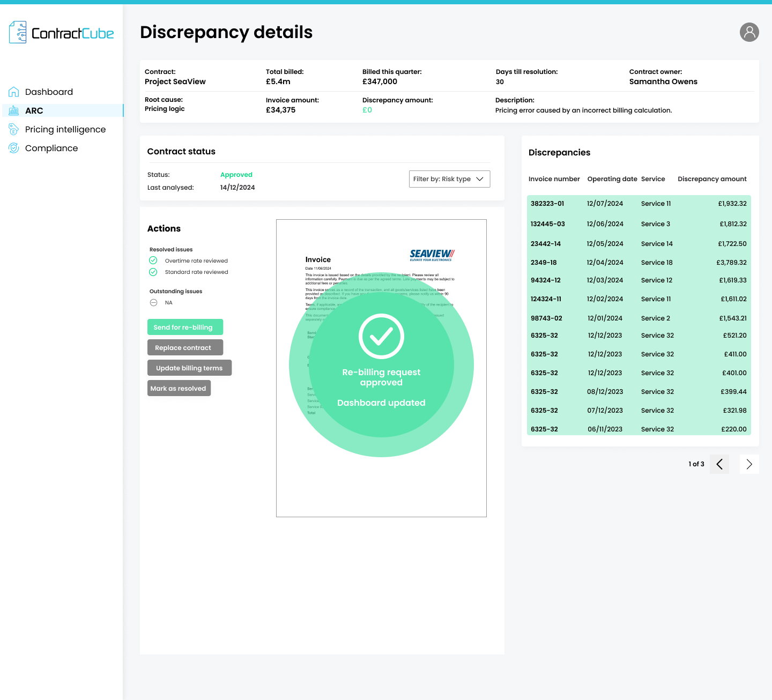Go to next discrepancies page arrow
Image resolution: width=772 pixels, height=700 pixels.
(x=749, y=464)
